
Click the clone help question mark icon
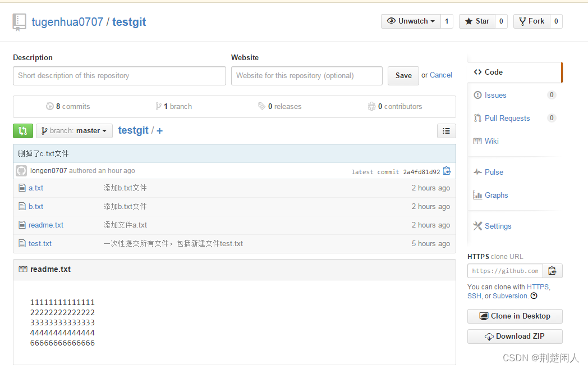pyautogui.click(x=534, y=296)
